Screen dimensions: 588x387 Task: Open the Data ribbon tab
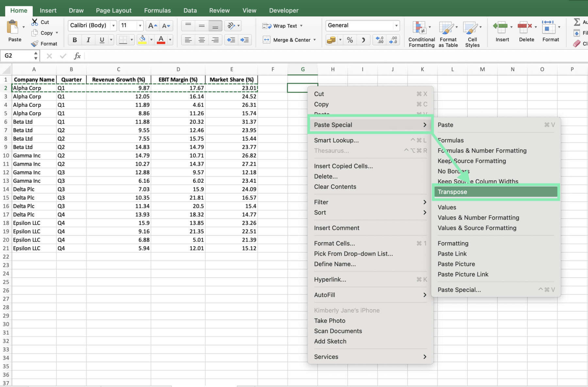click(x=190, y=10)
